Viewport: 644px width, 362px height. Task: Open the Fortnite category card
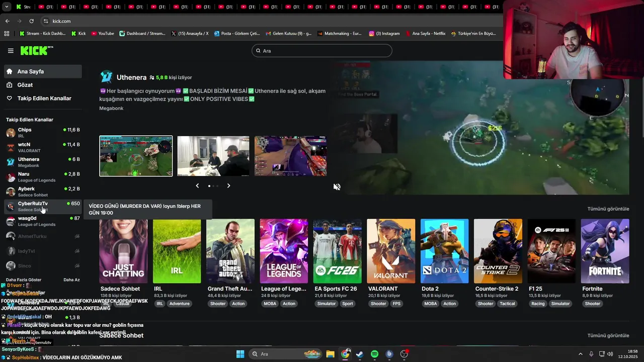pyautogui.click(x=605, y=251)
